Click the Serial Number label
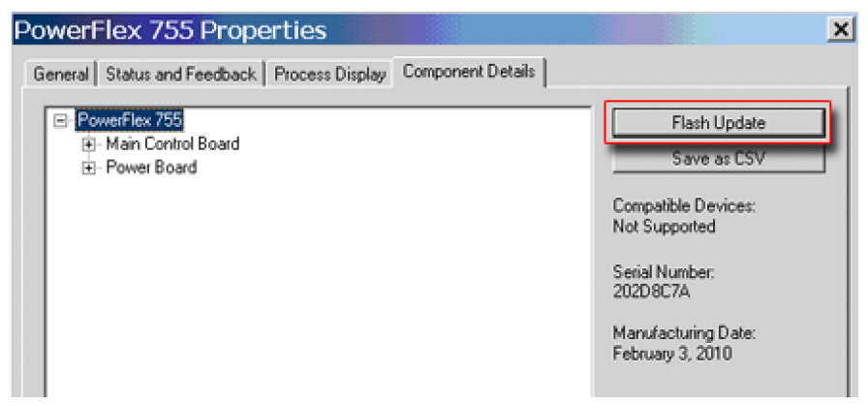The height and width of the screenshot is (406, 868). 663,270
